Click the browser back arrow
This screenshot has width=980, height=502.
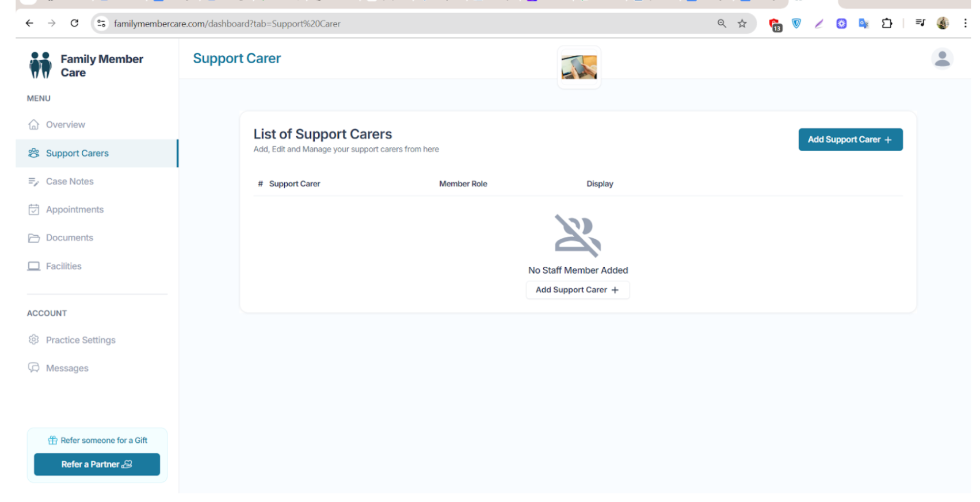pyautogui.click(x=29, y=24)
